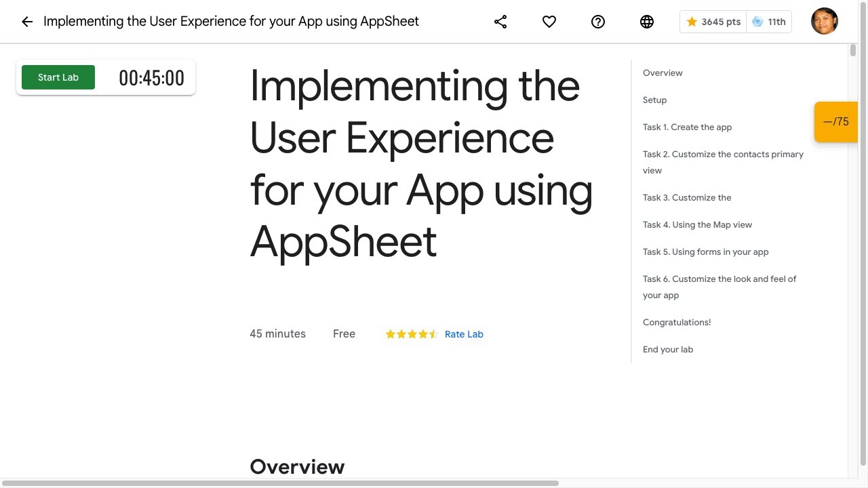
Task: Jump to Setup section
Action: pyautogui.click(x=654, y=100)
